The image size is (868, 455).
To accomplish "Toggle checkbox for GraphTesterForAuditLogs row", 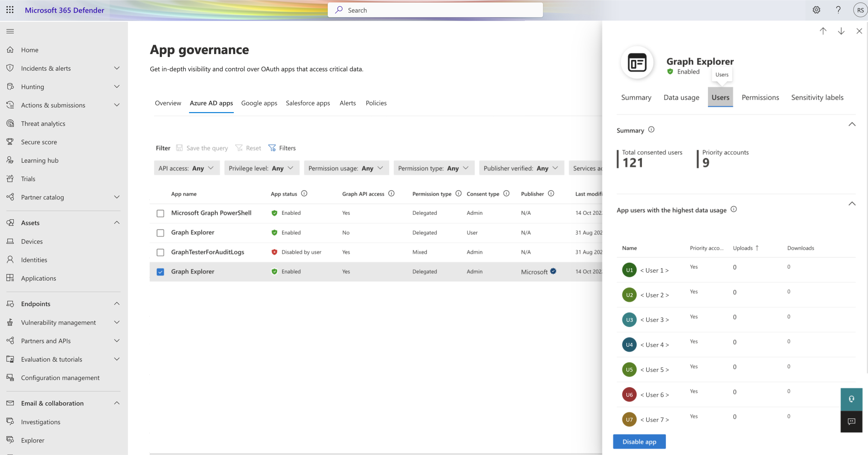I will point(160,252).
